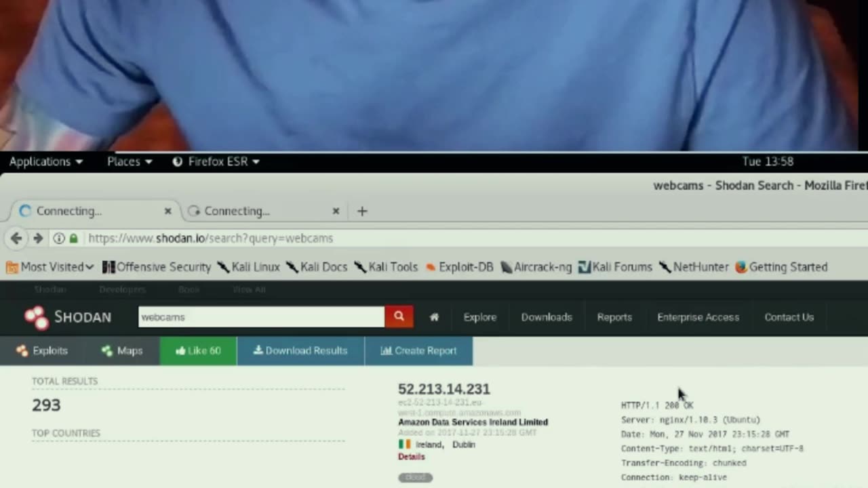Switch to the first Connecting browser tab
The width and height of the screenshot is (868, 488).
[x=95, y=211]
